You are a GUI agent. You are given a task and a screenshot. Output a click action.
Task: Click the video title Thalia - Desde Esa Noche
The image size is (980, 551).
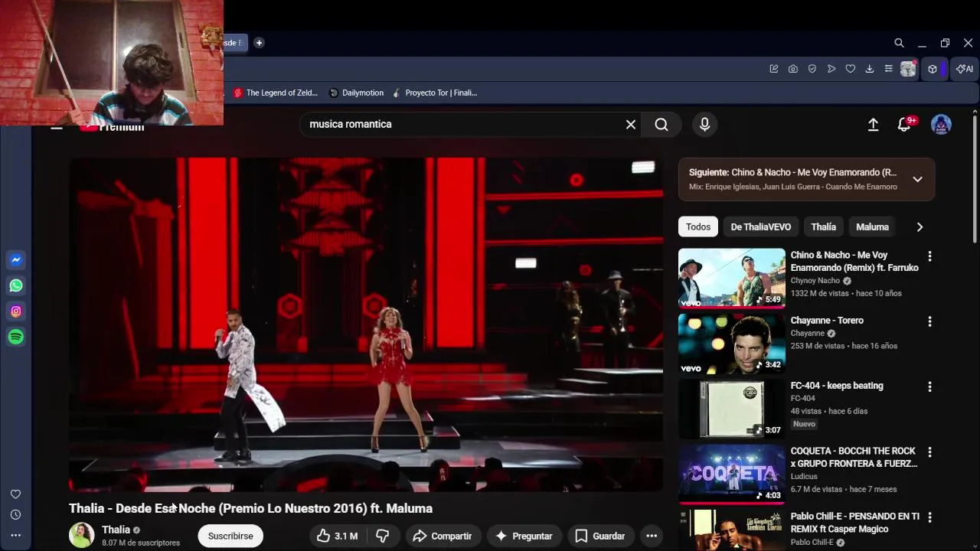click(250, 508)
